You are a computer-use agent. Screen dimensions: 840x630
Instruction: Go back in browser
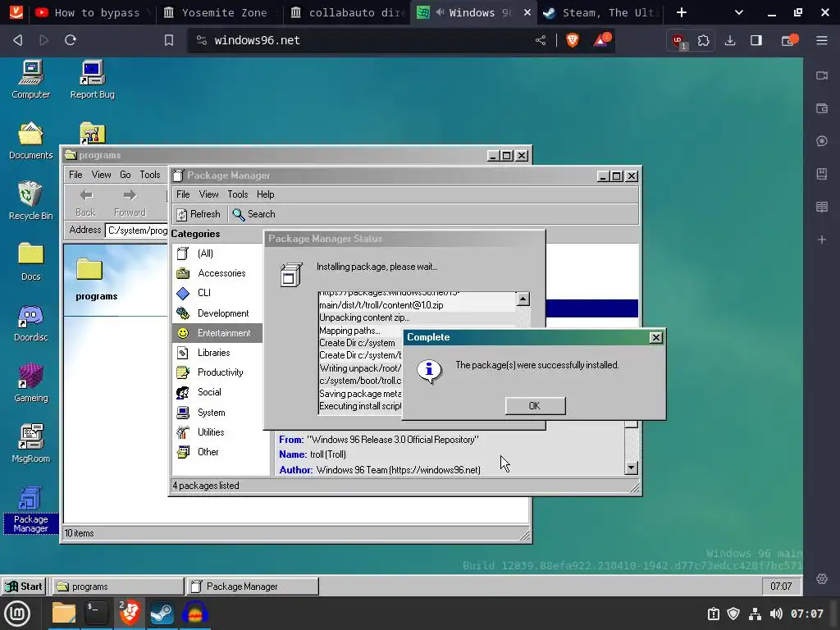(18, 40)
